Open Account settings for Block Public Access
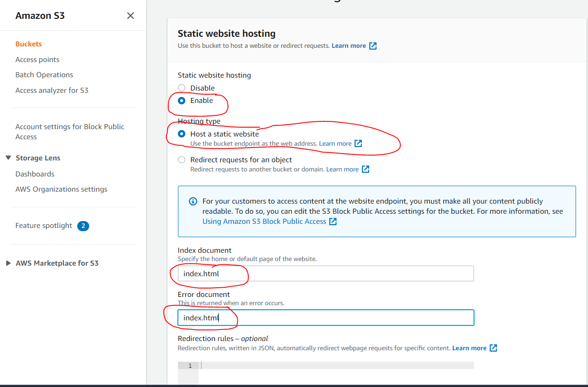Screen dimensions: 588x387 [x=70, y=132]
